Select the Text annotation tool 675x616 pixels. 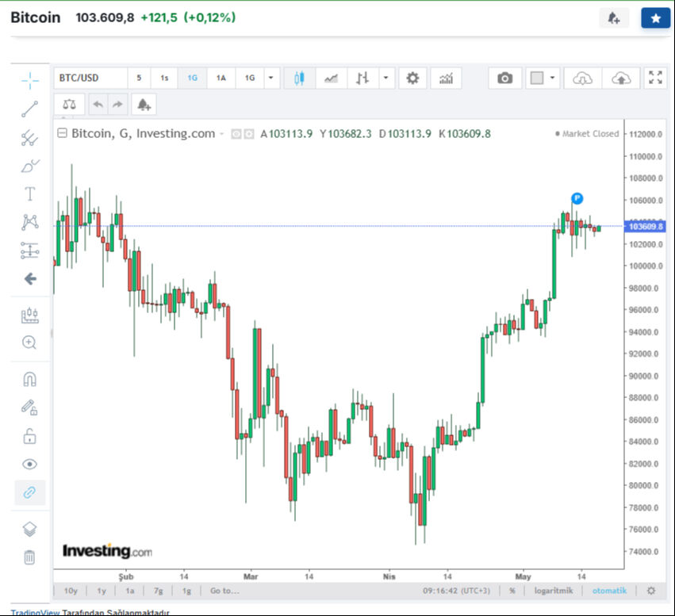point(29,193)
